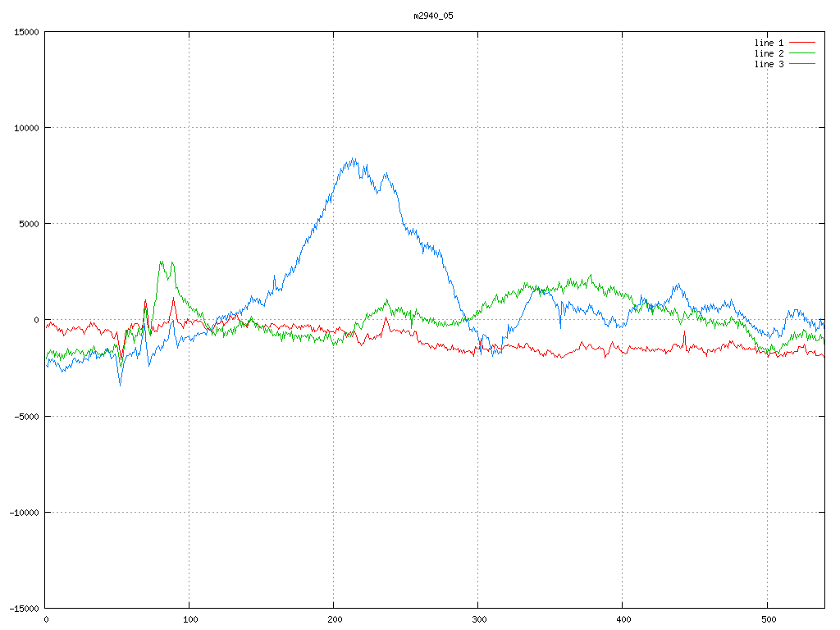Select the "line 2" legend label
The height and width of the screenshot is (630, 840).
pos(769,53)
